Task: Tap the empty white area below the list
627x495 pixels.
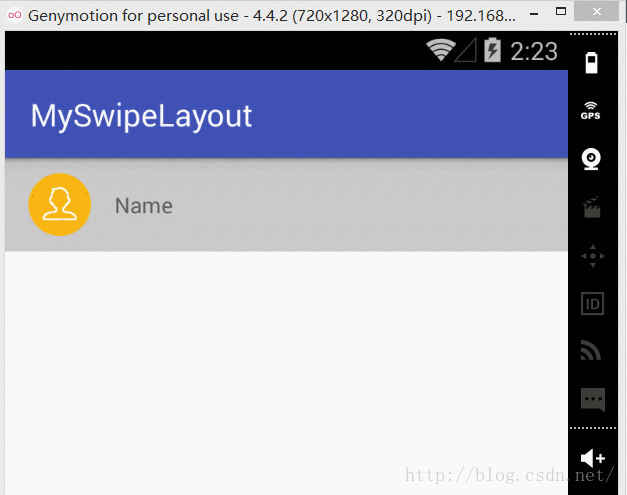Action: [286, 370]
